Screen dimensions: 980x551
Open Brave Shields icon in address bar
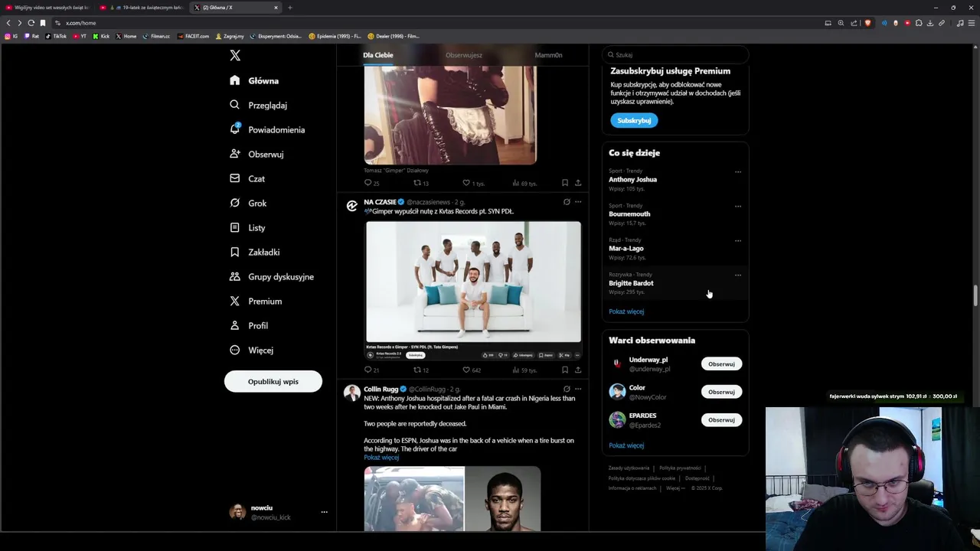[867, 23]
